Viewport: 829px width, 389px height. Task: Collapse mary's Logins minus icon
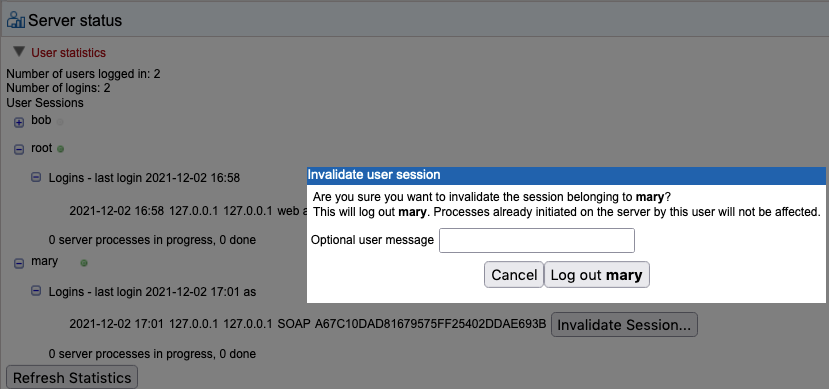[x=36, y=290]
